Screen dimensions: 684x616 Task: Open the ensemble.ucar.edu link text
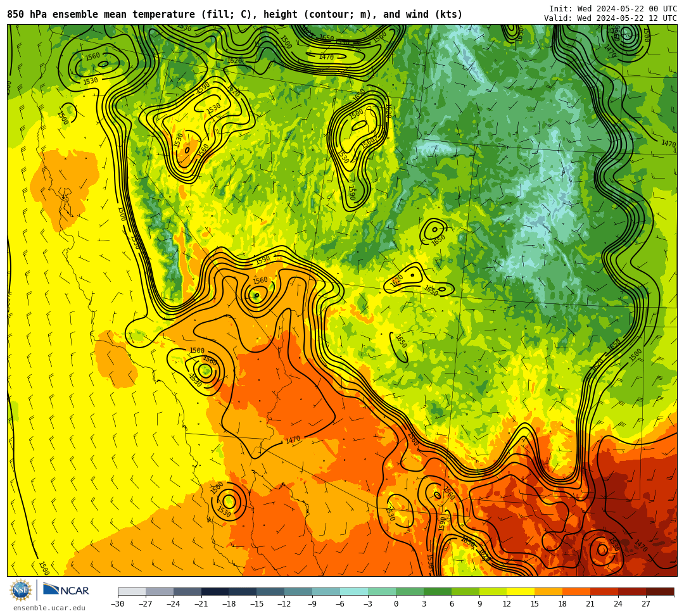coord(49,608)
